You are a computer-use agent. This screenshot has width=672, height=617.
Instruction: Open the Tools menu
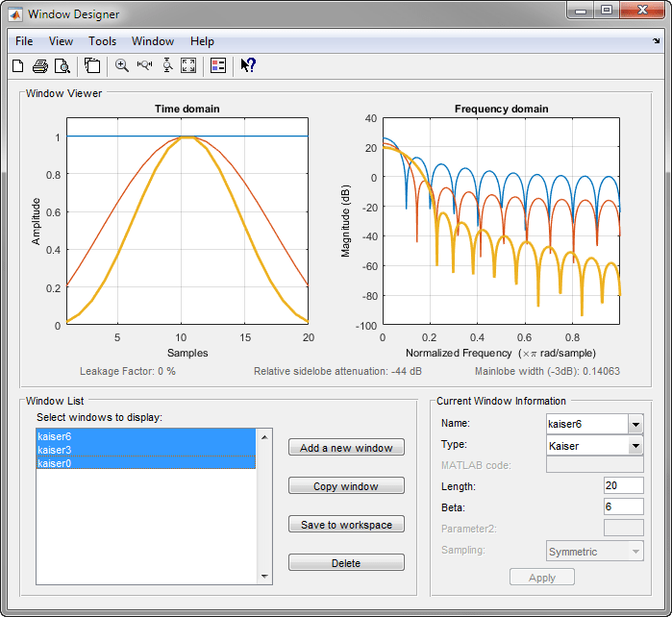pyautogui.click(x=102, y=41)
